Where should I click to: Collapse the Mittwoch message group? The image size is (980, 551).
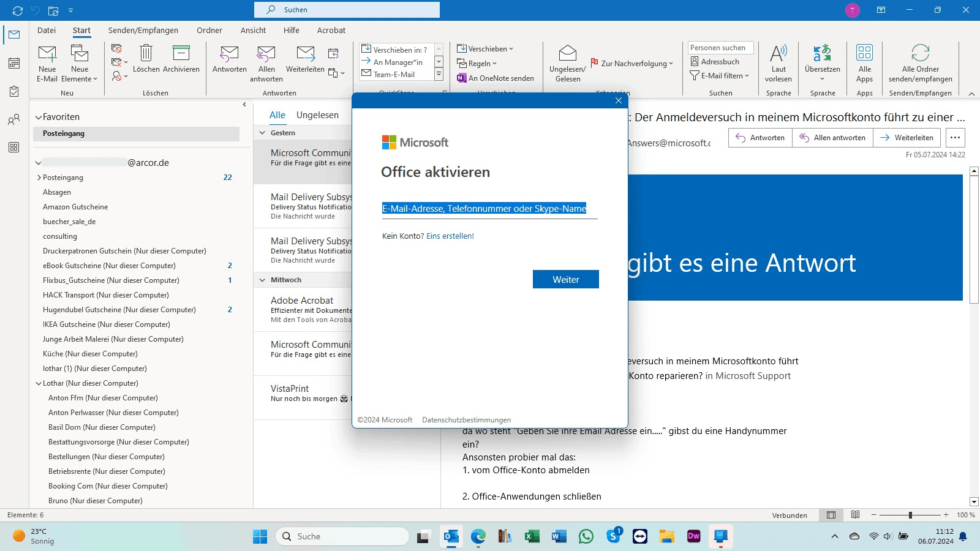(263, 280)
